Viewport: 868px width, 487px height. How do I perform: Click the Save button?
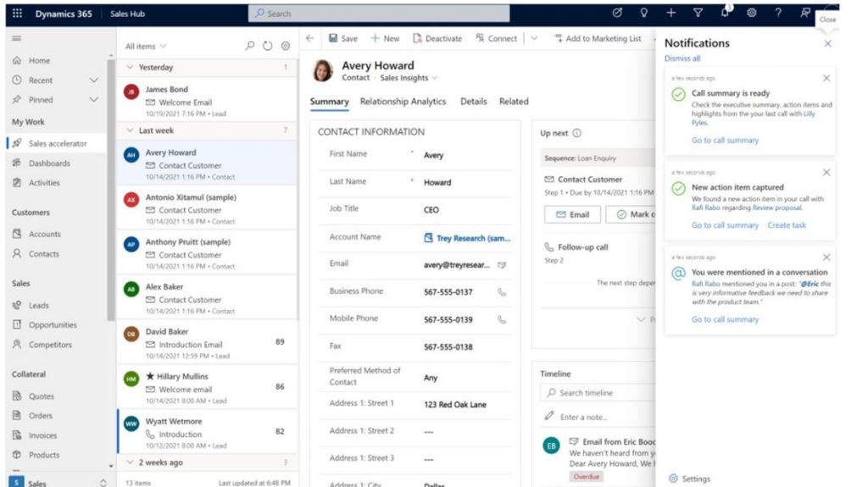coord(343,38)
